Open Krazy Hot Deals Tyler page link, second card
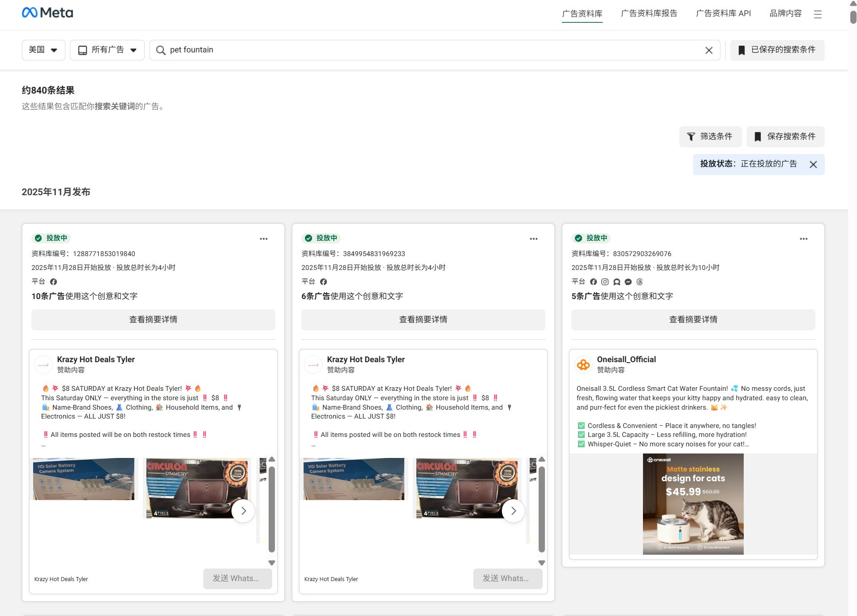857x616 pixels. click(366, 359)
